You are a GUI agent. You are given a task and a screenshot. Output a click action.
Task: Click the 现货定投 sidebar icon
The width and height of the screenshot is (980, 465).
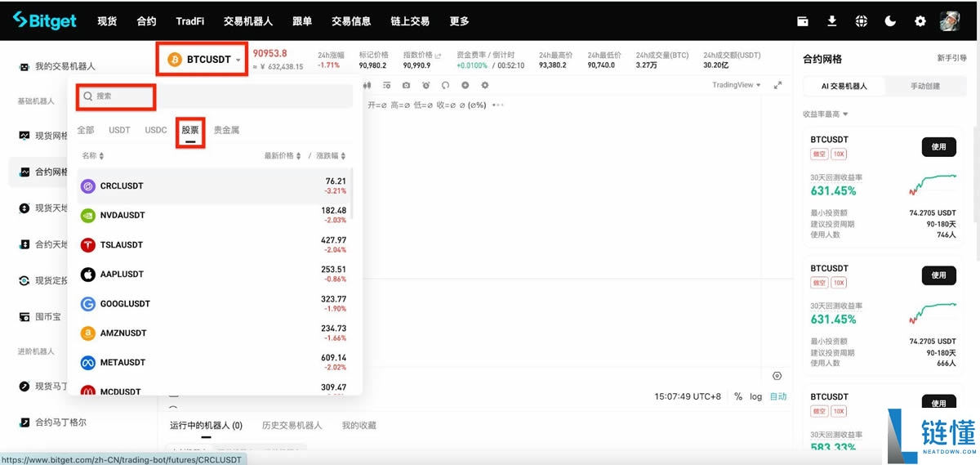point(24,280)
